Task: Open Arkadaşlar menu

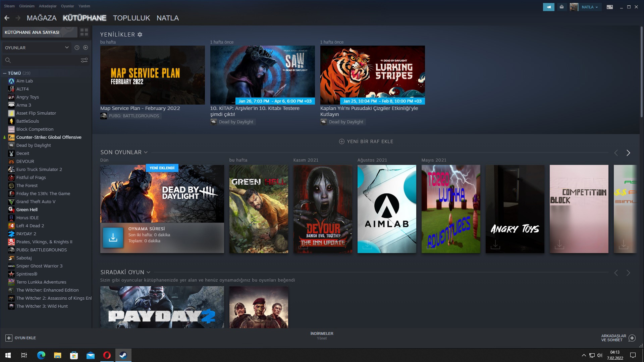Action: point(48,6)
